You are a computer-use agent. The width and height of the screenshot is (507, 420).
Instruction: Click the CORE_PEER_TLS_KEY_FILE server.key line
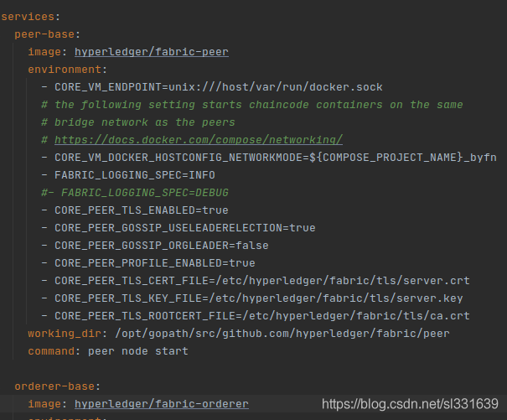pos(252,298)
